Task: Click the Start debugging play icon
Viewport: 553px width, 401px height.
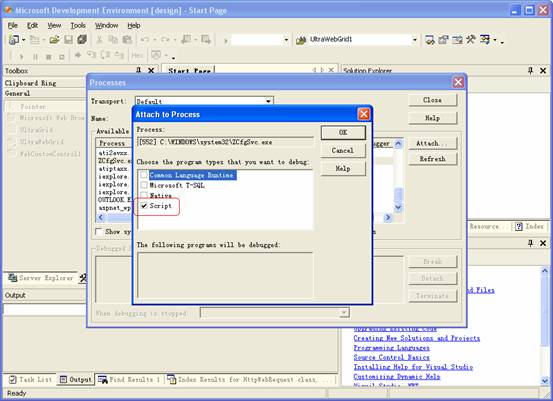Action: [21, 56]
